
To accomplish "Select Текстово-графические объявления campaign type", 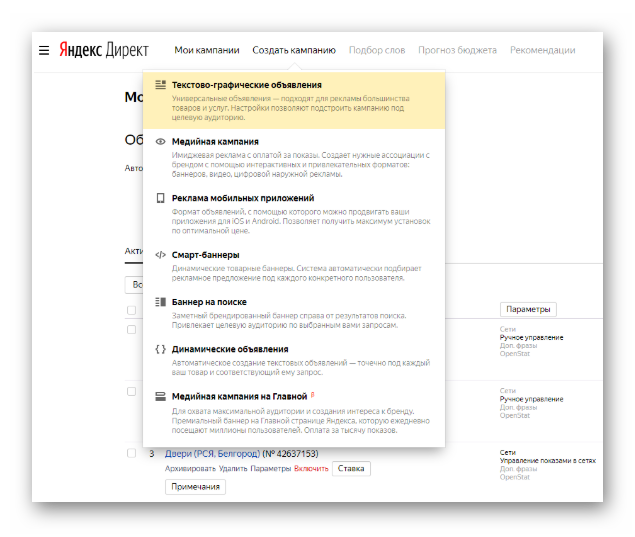I will 294,100.
